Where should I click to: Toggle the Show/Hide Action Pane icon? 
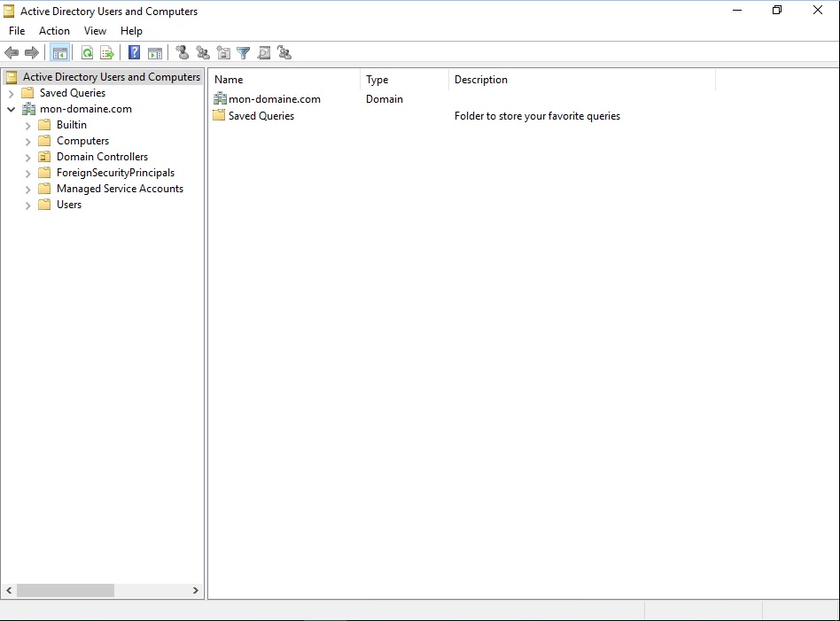pyautogui.click(x=155, y=52)
